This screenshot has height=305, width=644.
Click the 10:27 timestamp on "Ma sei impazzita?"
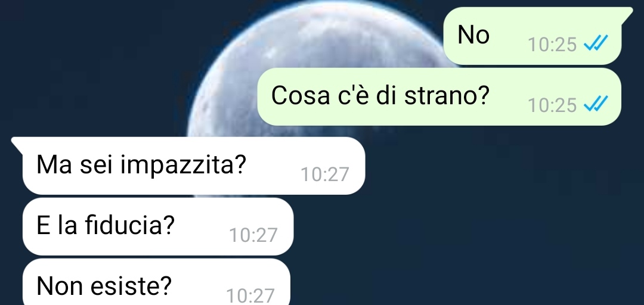tap(325, 175)
